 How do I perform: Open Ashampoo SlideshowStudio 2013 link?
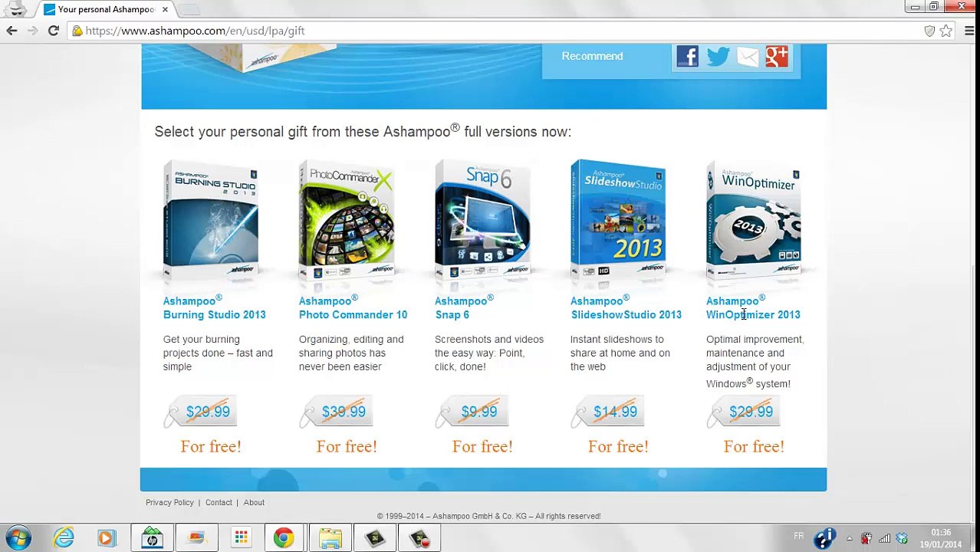click(626, 307)
